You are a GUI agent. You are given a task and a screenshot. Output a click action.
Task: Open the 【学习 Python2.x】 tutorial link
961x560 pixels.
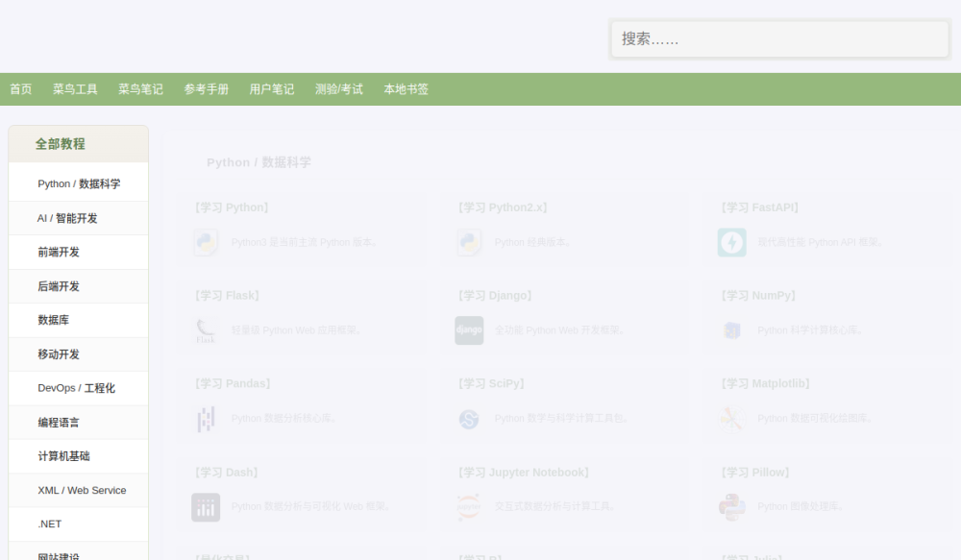(503, 207)
